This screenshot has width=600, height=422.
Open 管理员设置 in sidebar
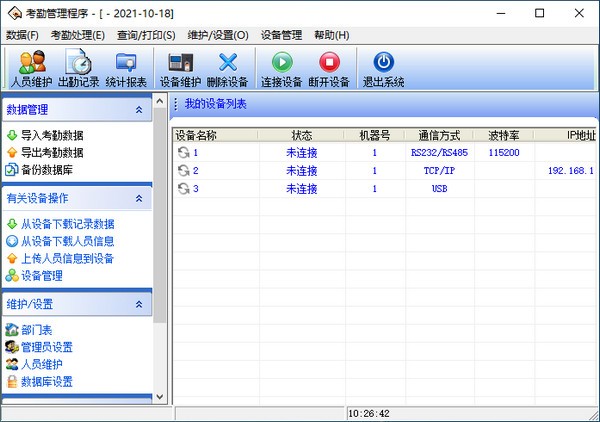coord(46,347)
